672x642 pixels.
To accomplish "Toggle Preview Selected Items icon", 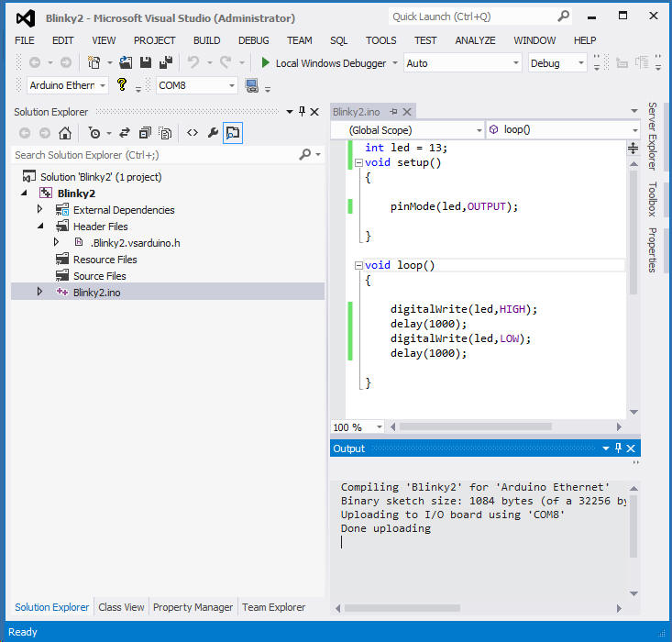I will point(233,133).
